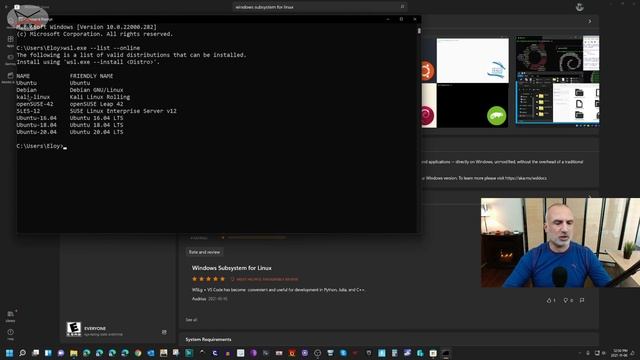Click the Most helpful favorable review label
Image resolution: width=640 pixels, height=360 pixels.
[x=267, y=280]
